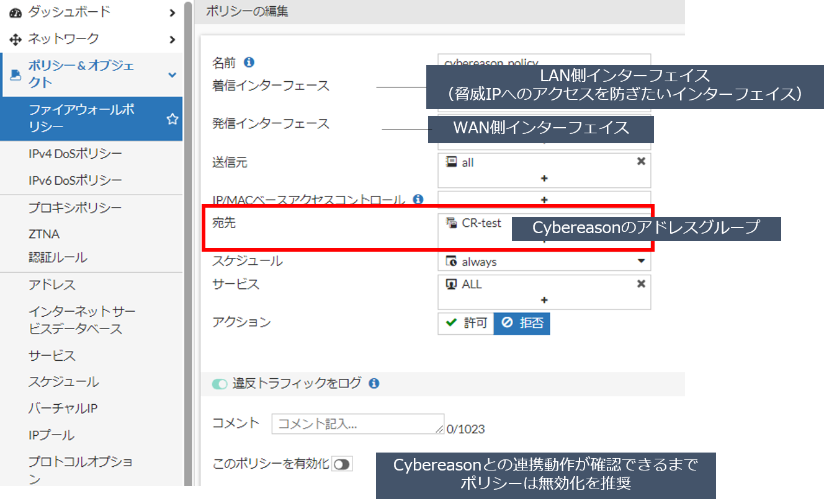Remove the 'all' source entry
The width and height of the screenshot is (824, 504).
click(641, 161)
